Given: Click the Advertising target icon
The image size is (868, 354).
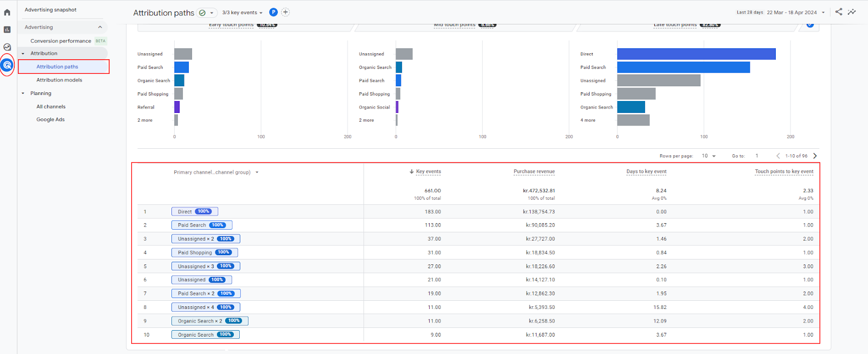Looking at the screenshot, I should tap(7, 65).
